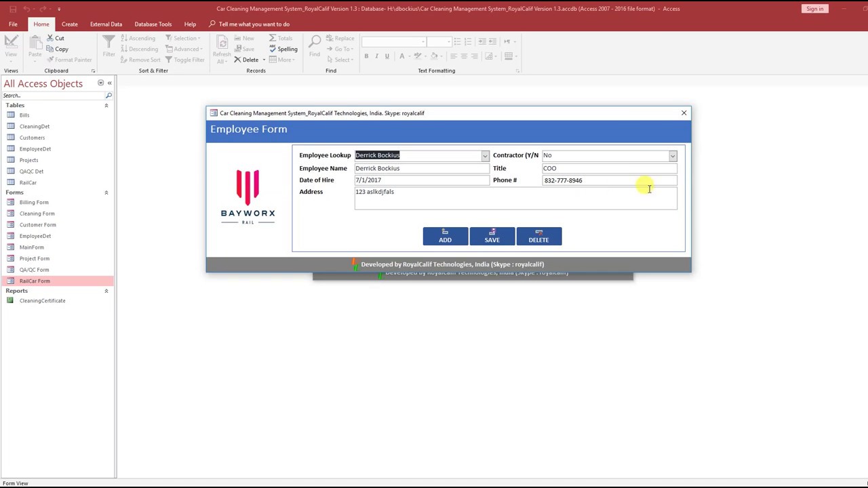Image resolution: width=868 pixels, height=488 pixels.
Task: Click the DELETE button on Employee Form
Action: [x=538, y=236]
